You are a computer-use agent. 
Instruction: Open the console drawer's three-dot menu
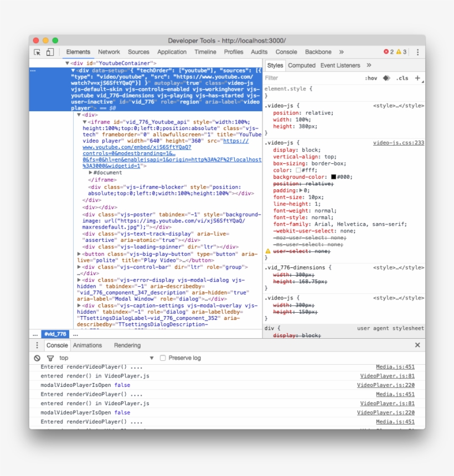point(37,345)
